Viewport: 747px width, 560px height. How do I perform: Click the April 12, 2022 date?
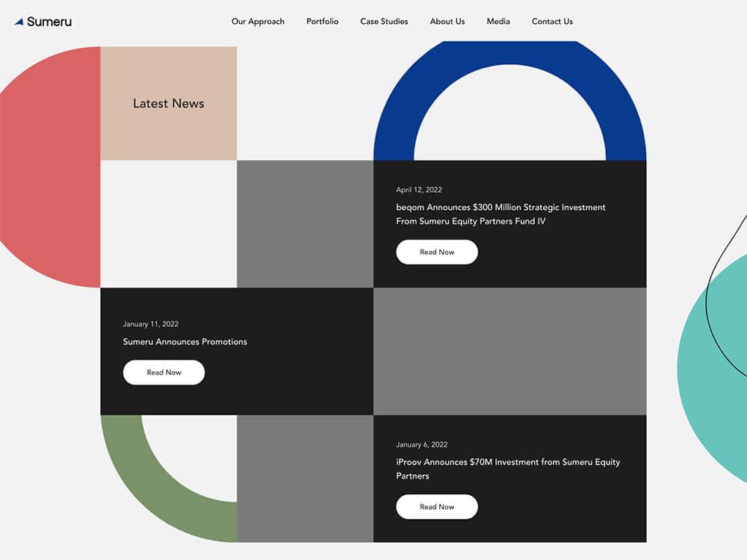(419, 190)
